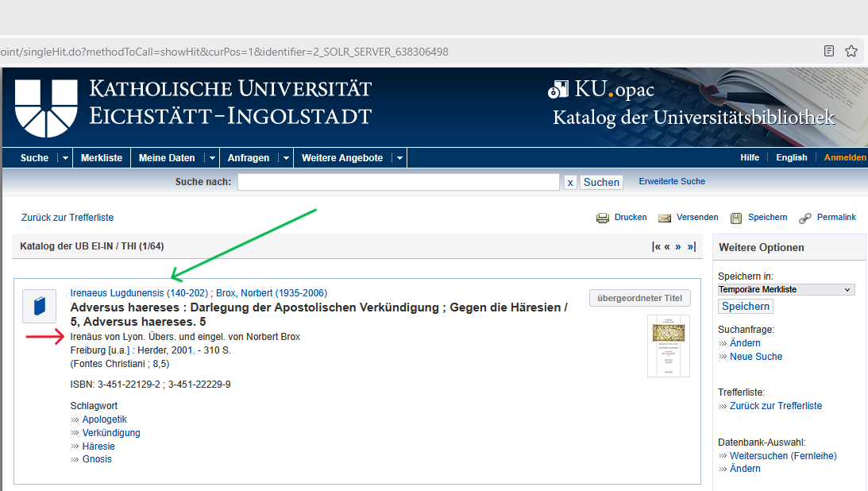Click the Drucken link

(x=631, y=217)
